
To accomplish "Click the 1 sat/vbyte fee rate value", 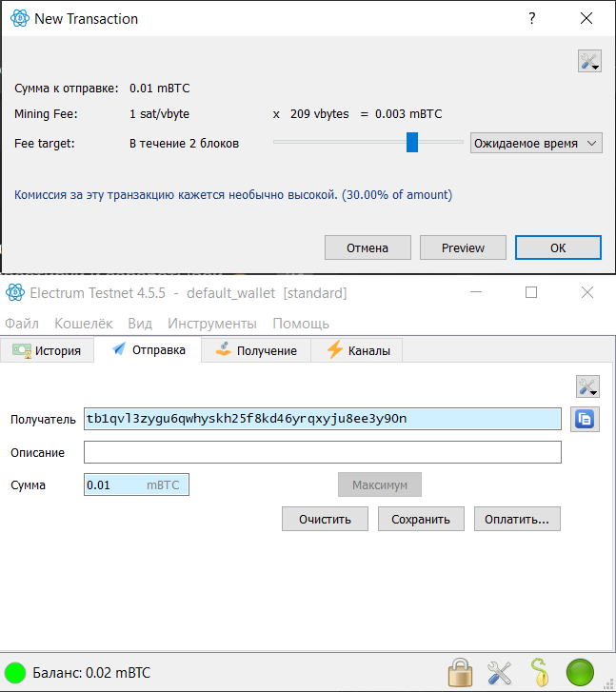I will click(x=159, y=114).
